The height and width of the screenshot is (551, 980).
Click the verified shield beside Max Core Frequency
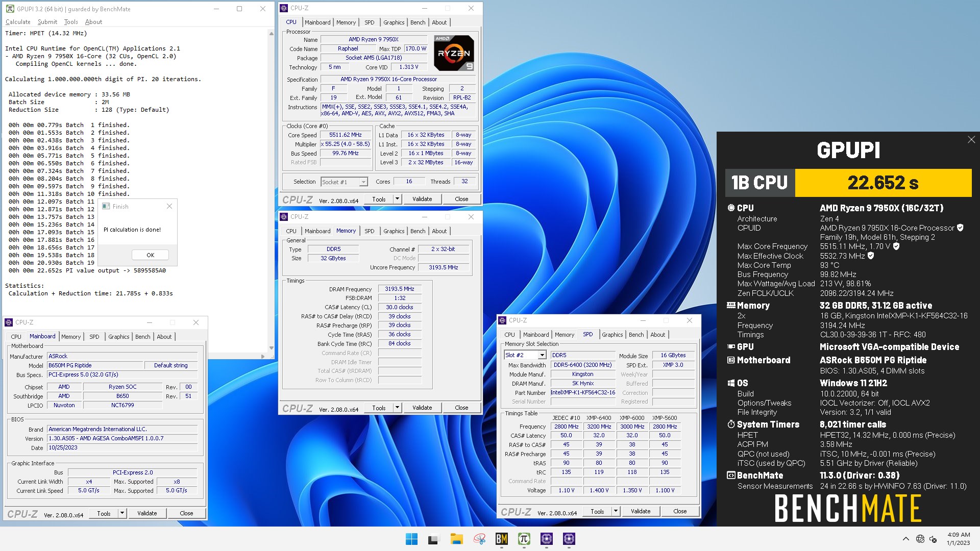tap(896, 246)
